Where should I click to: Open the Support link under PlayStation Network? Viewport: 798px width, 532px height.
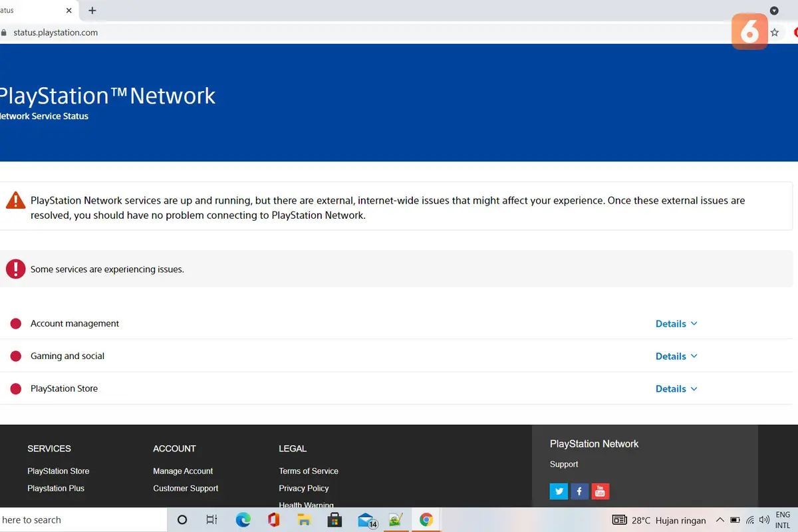pyautogui.click(x=564, y=464)
